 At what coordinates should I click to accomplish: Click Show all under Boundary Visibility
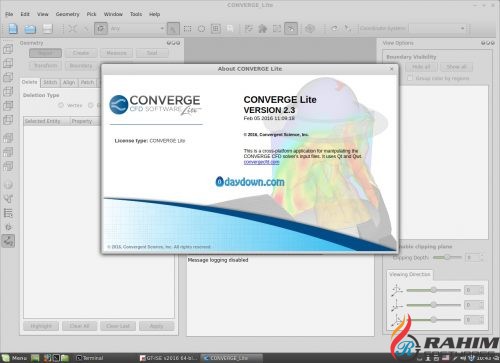(456, 67)
